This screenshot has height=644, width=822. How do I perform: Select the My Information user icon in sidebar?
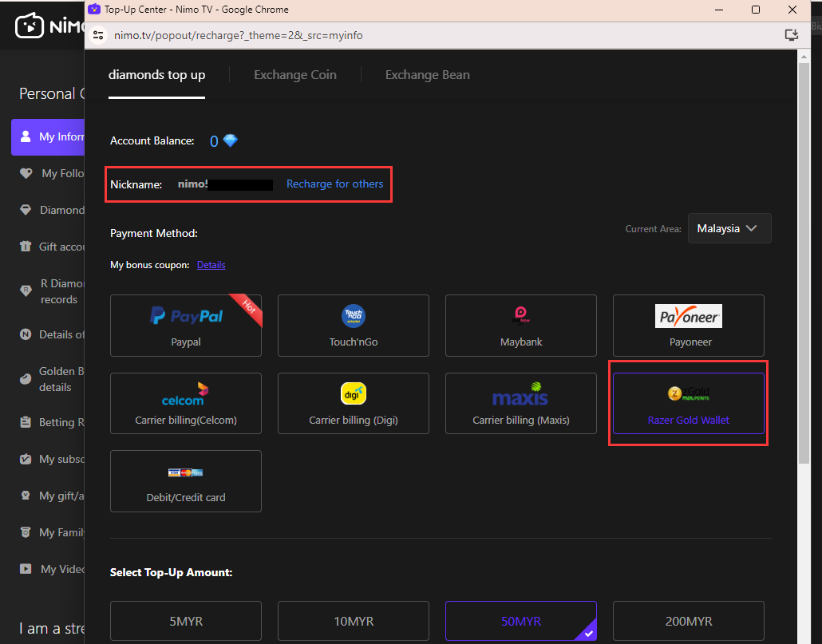(x=26, y=136)
